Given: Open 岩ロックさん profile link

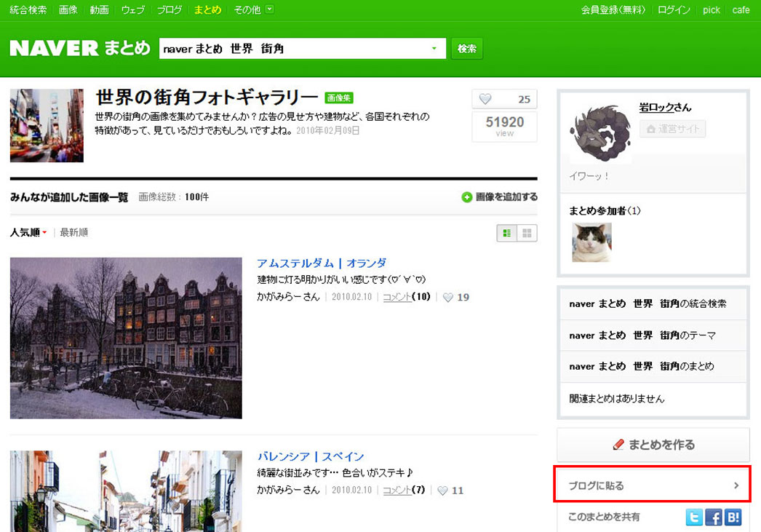Looking at the screenshot, I should click(x=665, y=107).
